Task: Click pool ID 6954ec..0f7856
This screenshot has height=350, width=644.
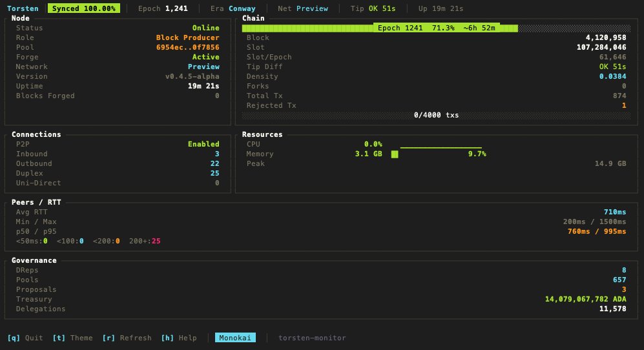Action: pos(188,47)
